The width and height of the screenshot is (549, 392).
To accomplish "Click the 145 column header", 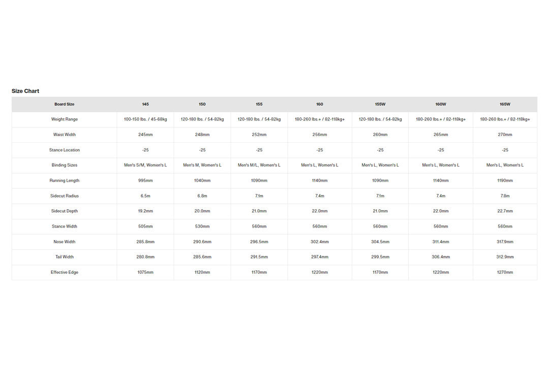I will click(145, 104).
